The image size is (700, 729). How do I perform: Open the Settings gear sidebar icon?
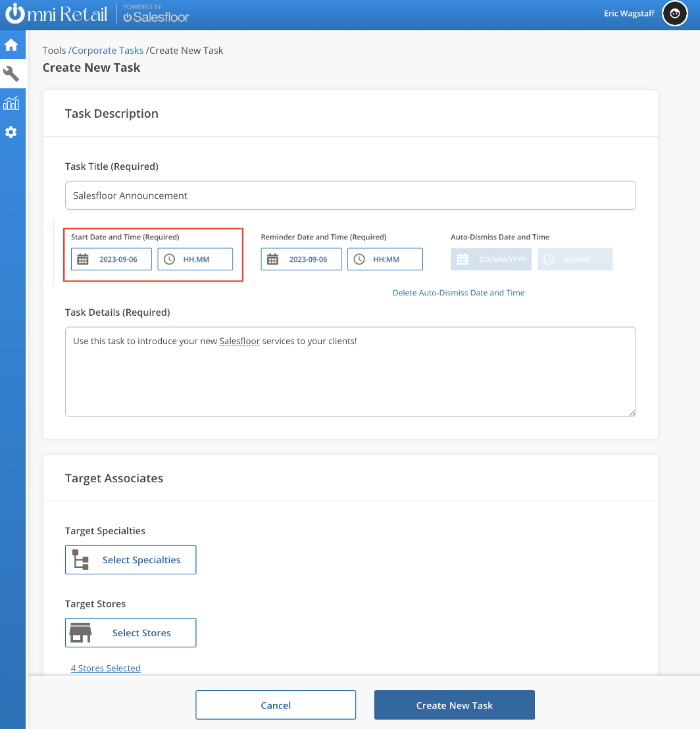pyautogui.click(x=11, y=132)
